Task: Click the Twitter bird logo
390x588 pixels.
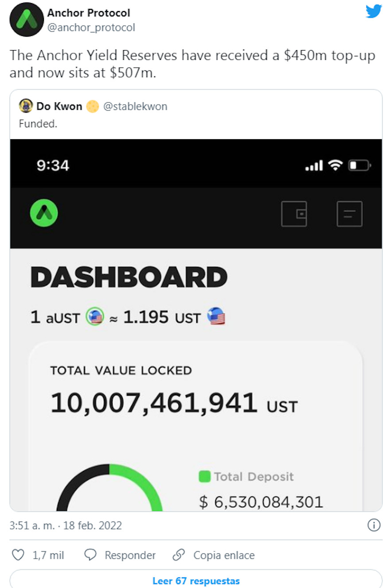Action: (x=374, y=12)
